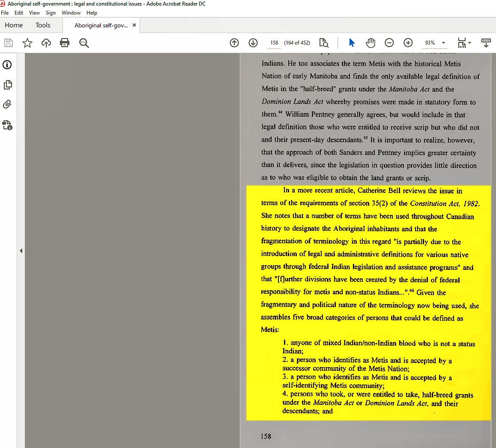The image size is (496, 448).
Task: Open the document info panel icon
Action: pyautogui.click(x=7, y=65)
